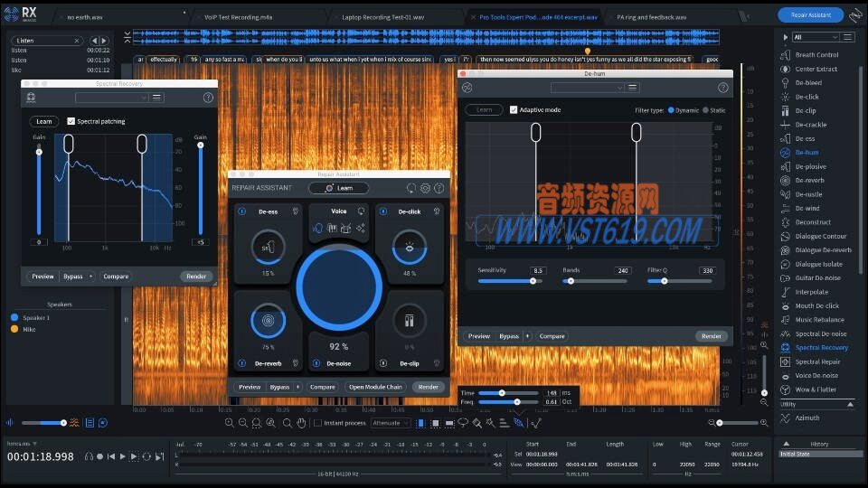Toggle Adaptive mode in De-hum
This screenshot has width=868, height=488.
click(x=514, y=109)
